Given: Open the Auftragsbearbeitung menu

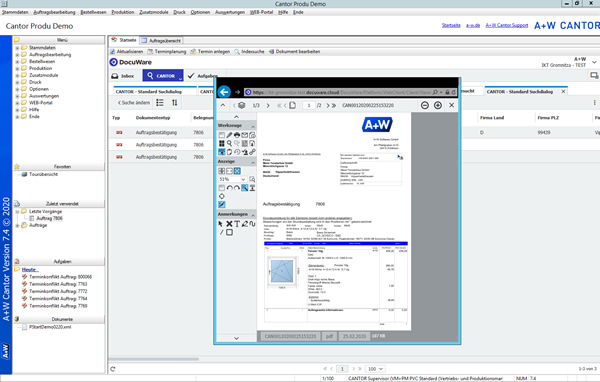Looking at the screenshot, I should [54, 12].
